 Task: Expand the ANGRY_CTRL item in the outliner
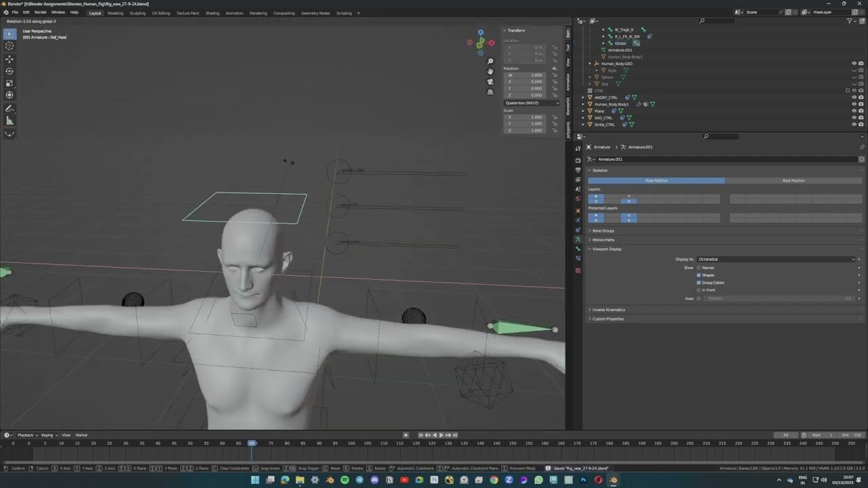click(x=584, y=98)
